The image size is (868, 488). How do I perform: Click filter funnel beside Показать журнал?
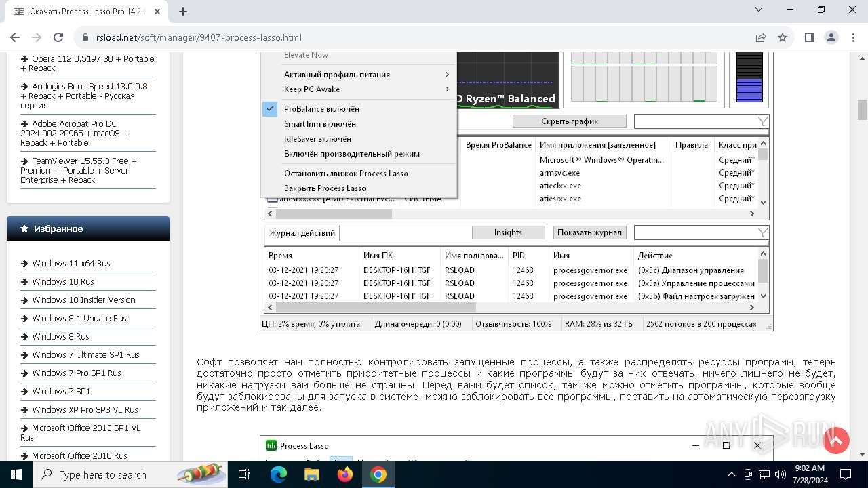pos(763,232)
